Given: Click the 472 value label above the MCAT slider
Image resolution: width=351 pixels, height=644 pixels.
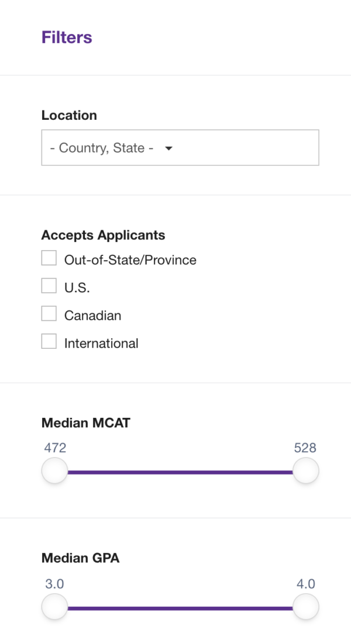Looking at the screenshot, I should pos(54,448).
